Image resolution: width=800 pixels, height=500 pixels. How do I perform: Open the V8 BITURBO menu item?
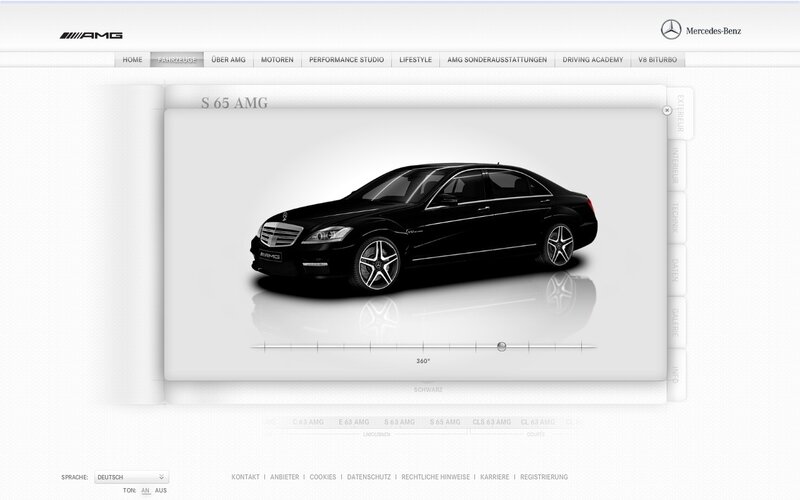(x=658, y=60)
